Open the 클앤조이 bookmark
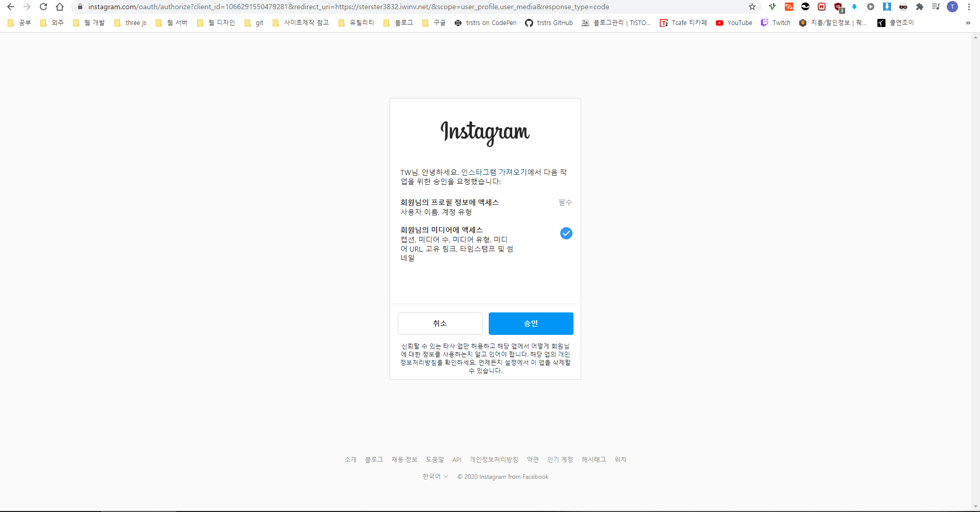 point(896,22)
